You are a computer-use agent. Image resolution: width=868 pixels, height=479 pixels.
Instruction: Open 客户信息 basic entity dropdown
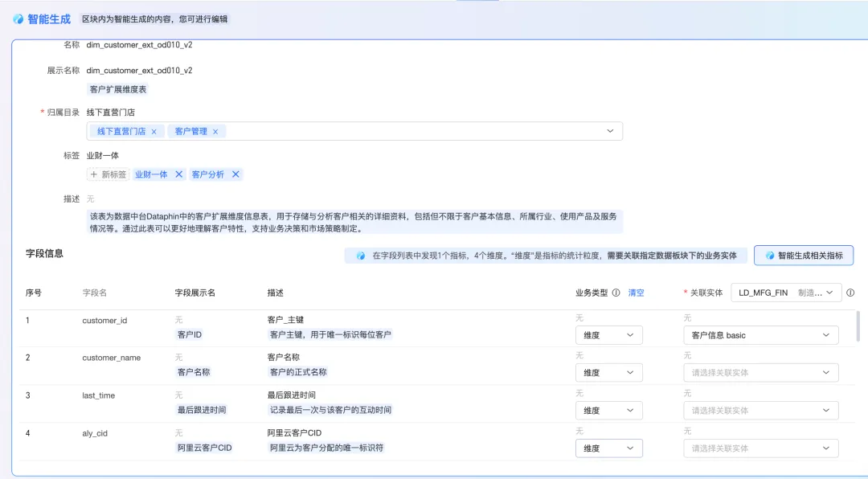pyautogui.click(x=761, y=335)
